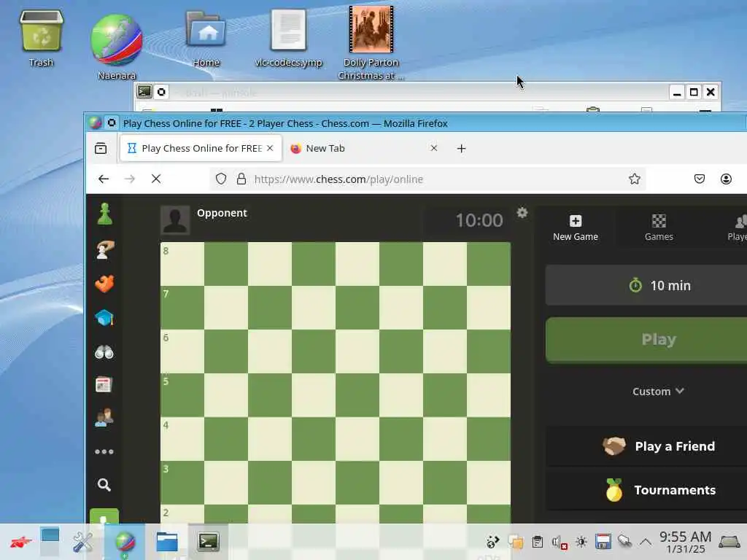The image size is (747, 560).
Task: Click Firefox back arrow
Action: tap(104, 179)
